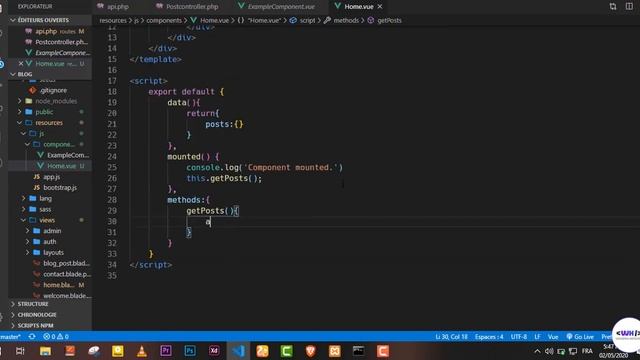The image size is (640, 360).
Task: Open the errors and warnings count
Action: pyautogui.click(x=56, y=337)
